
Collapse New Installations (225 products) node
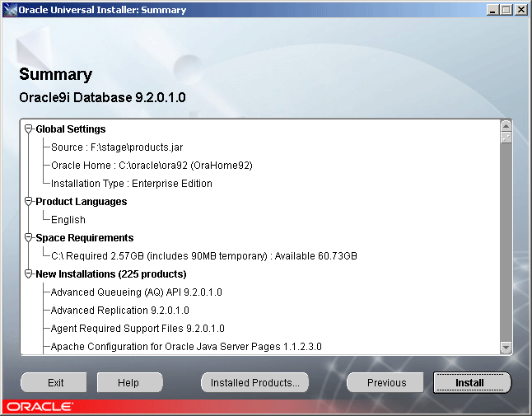(29, 273)
